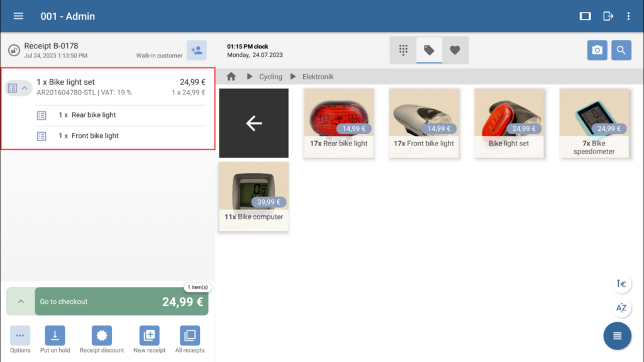Image resolution: width=644 pixels, height=362 pixels.
Task: Add the Bike computer product tile
Action: pyautogui.click(x=253, y=196)
